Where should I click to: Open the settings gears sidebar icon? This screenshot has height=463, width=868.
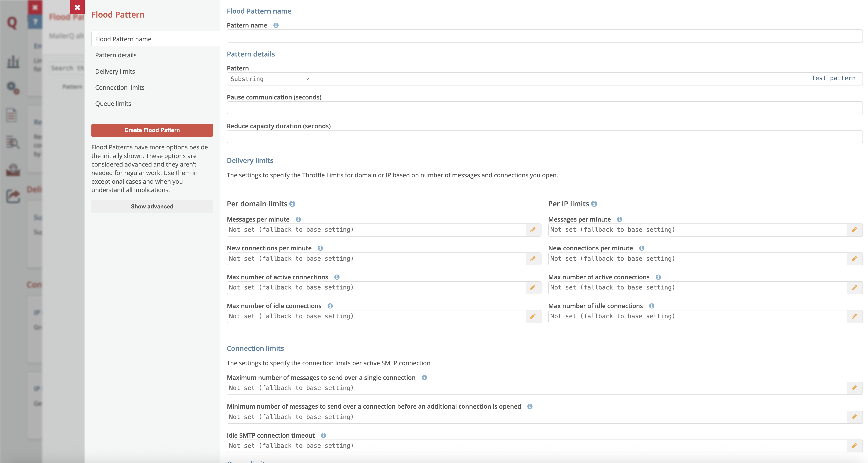tap(13, 88)
